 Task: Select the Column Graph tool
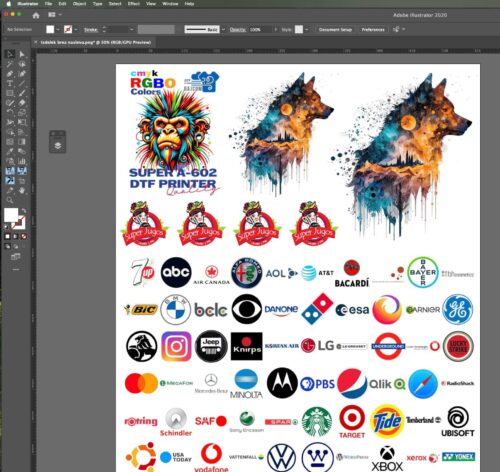tap(22, 161)
